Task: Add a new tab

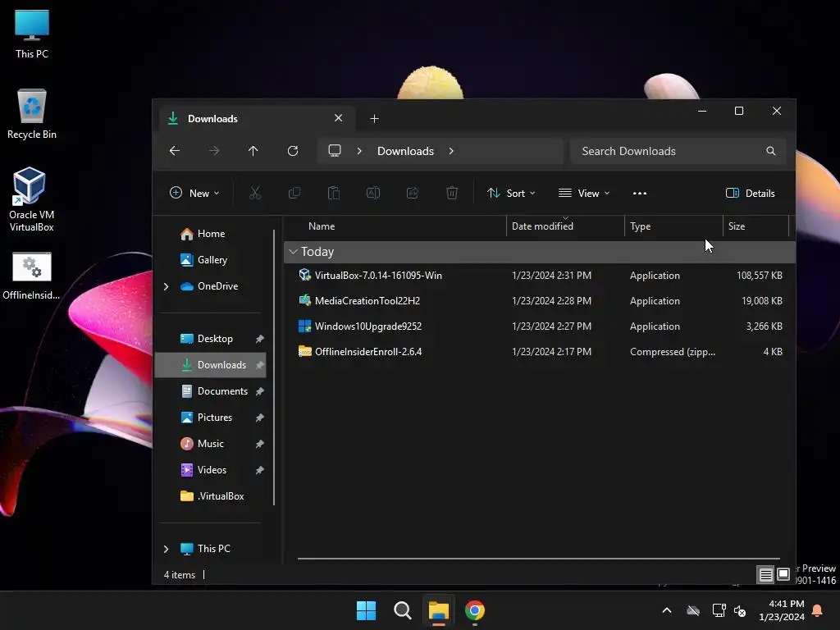Action: [x=374, y=118]
